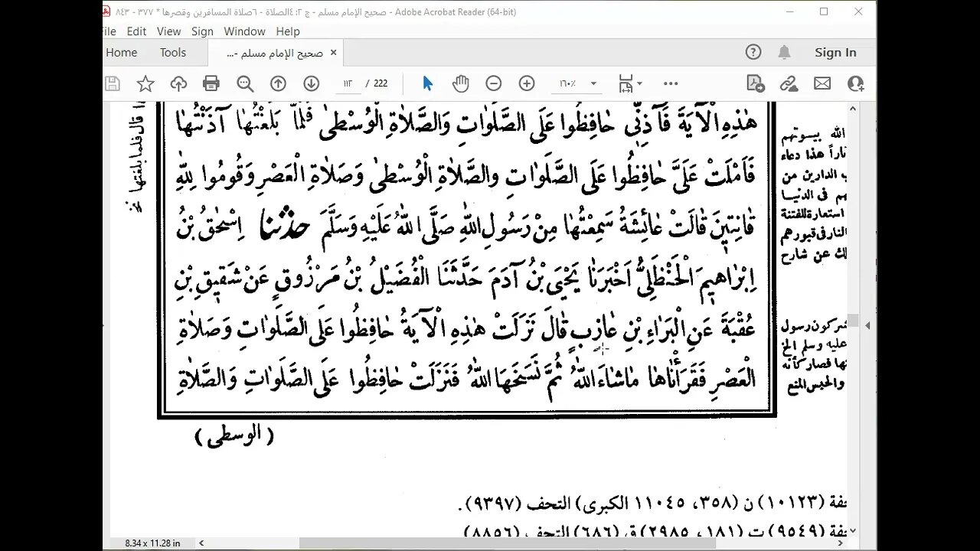Select the صحيح الإمام مسلم document tab
The height and width of the screenshot is (551, 980).
[276, 53]
